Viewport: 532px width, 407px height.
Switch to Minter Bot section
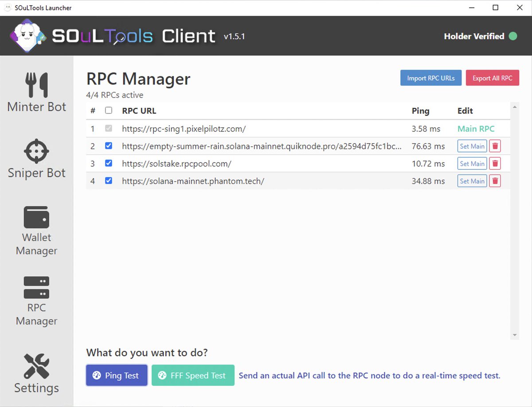[37, 107]
